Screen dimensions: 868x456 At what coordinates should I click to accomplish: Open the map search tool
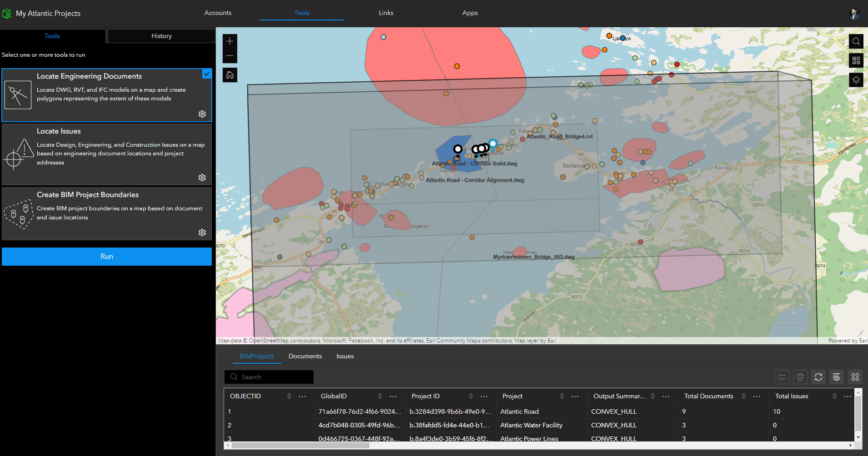[856, 41]
